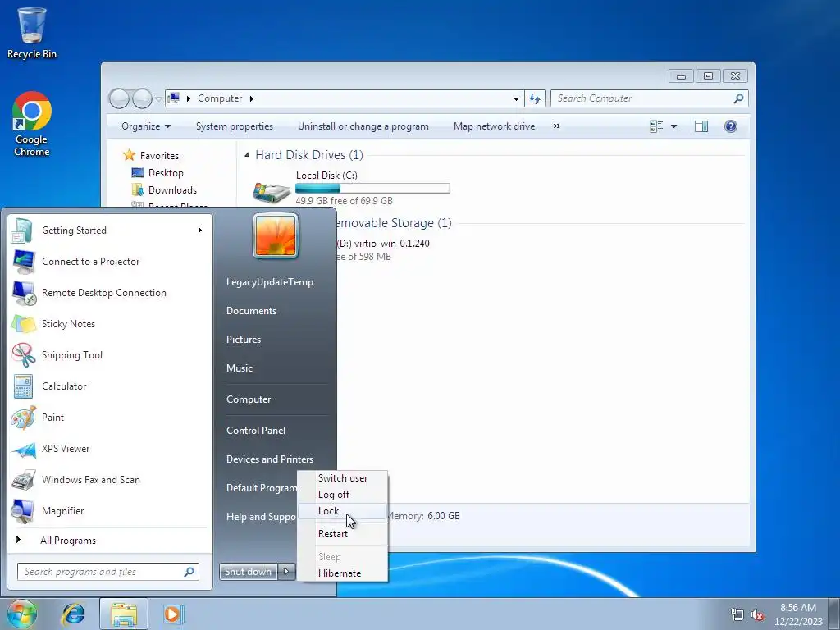Click the muted volume tray icon
This screenshot has width=840, height=630.
(x=757, y=615)
